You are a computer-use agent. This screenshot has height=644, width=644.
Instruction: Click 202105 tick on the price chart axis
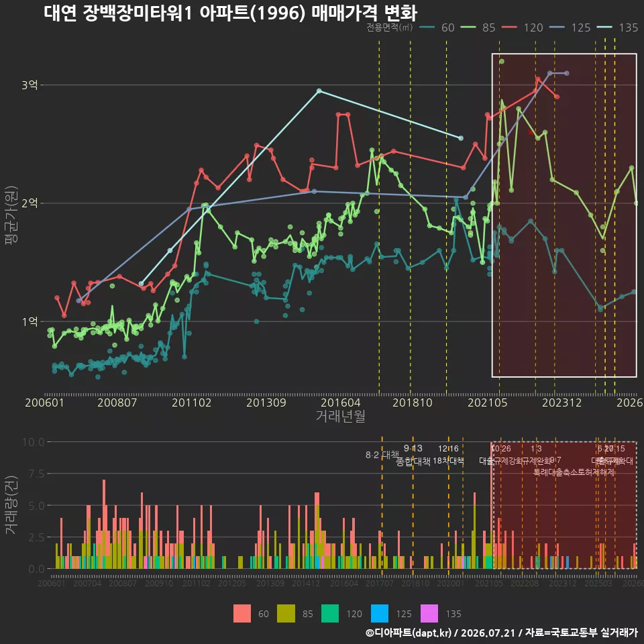click(488, 402)
